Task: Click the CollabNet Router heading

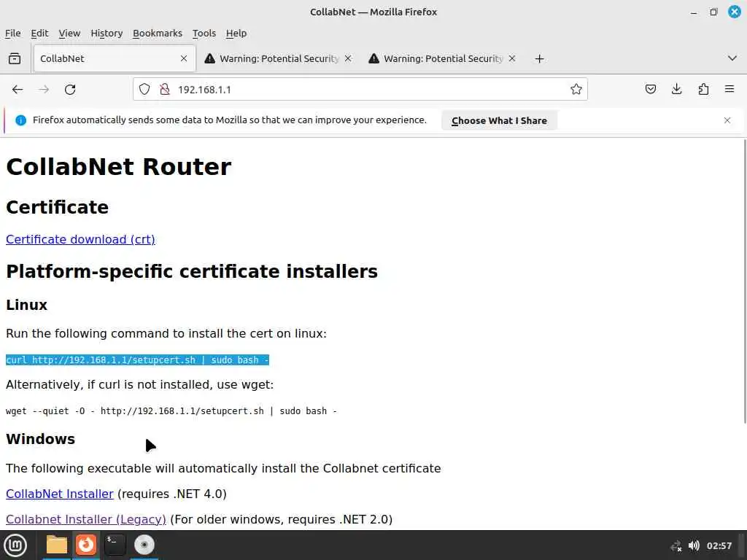Action: (119, 167)
